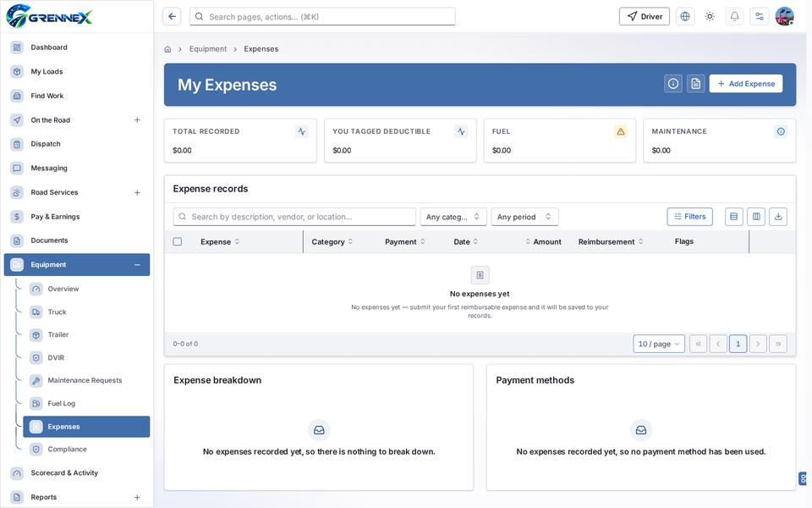This screenshot has width=812, height=508.
Task: Click the warning icon on Fuel card
Action: click(620, 132)
